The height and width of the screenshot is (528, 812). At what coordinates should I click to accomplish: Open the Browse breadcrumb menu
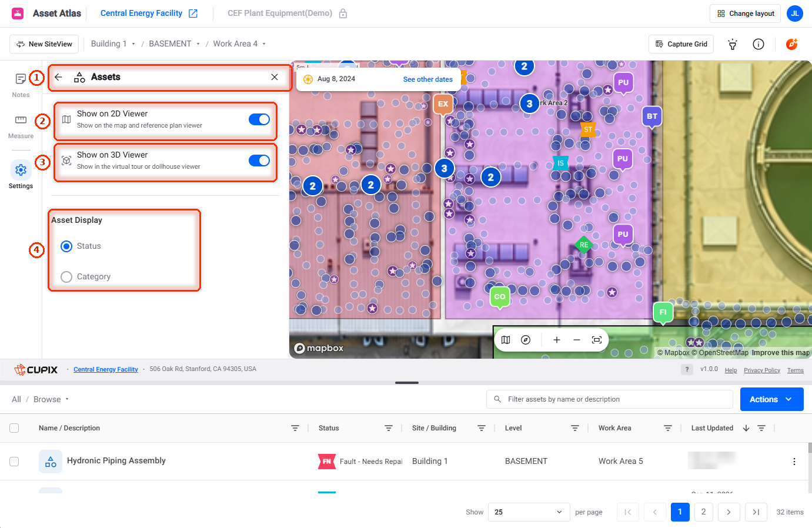tap(51, 399)
